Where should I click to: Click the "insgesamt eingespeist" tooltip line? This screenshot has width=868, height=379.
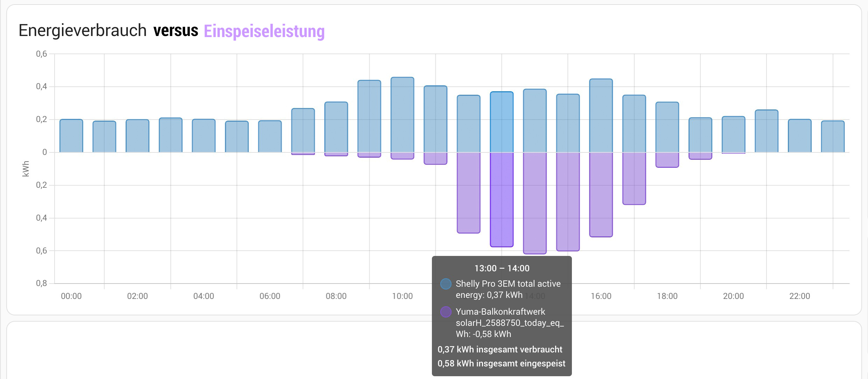(x=501, y=364)
